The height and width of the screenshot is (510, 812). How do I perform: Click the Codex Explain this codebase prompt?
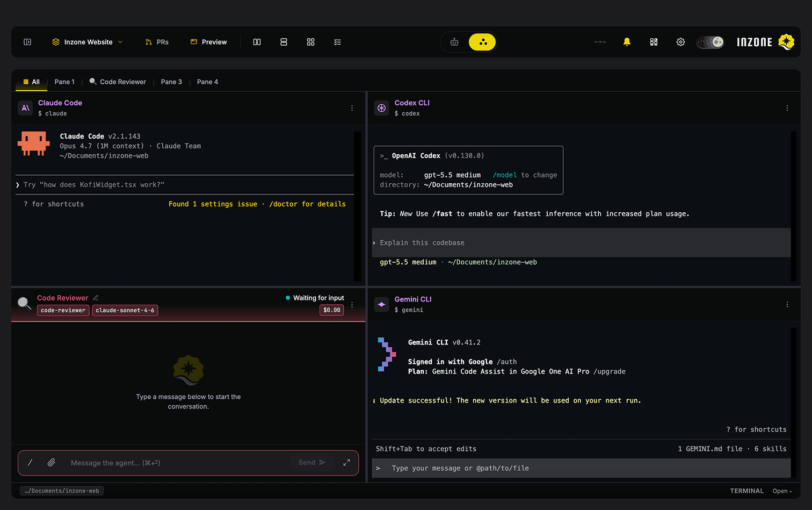581,243
